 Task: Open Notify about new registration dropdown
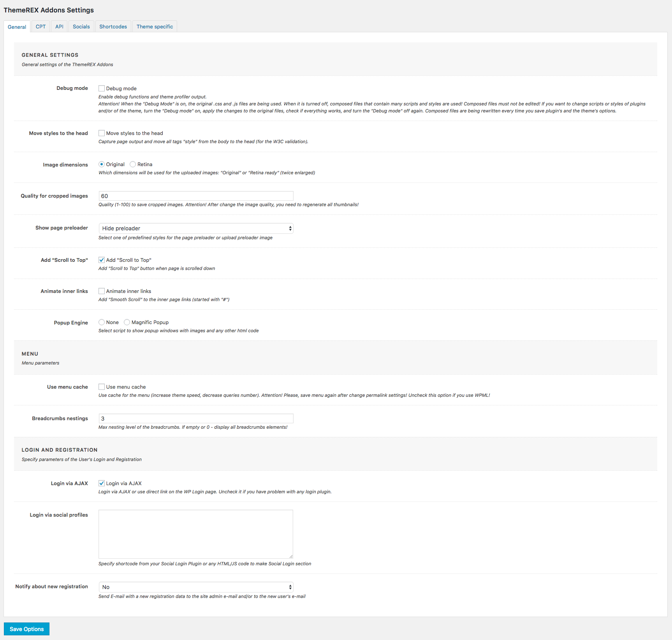(196, 587)
